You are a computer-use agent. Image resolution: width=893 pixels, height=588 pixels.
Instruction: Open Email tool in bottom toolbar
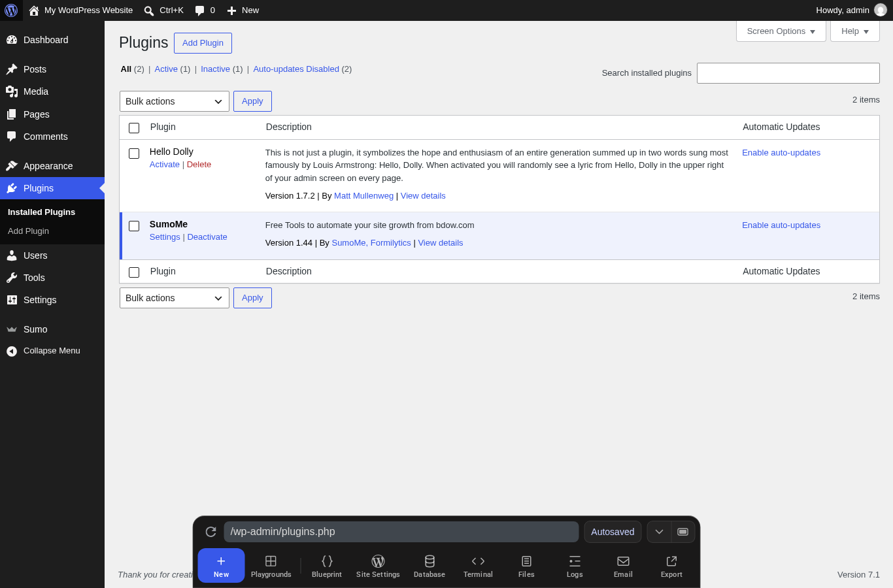click(x=623, y=566)
